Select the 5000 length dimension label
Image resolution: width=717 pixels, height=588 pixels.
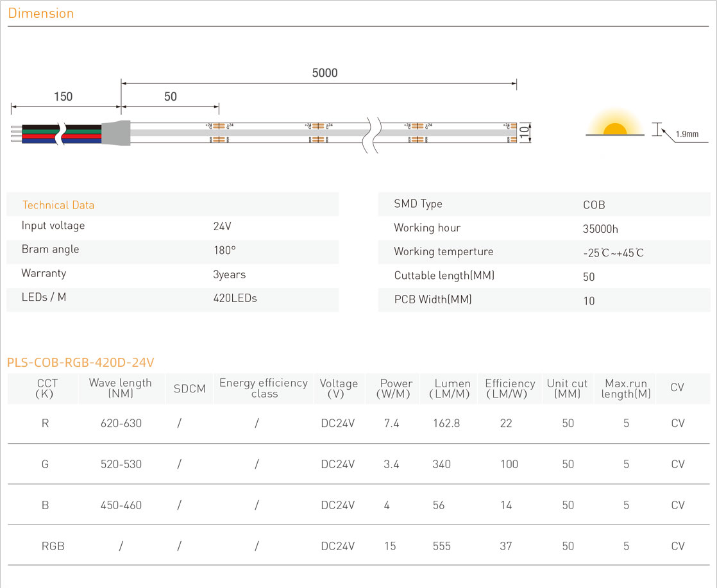tap(325, 73)
